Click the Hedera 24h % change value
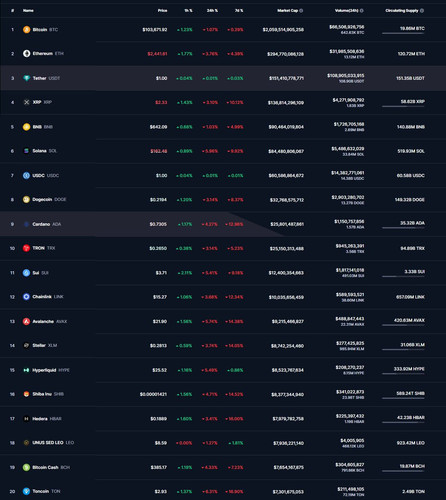The height and width of the screenshot is (500, 446). pyautogui.click(x=210, y=419)
